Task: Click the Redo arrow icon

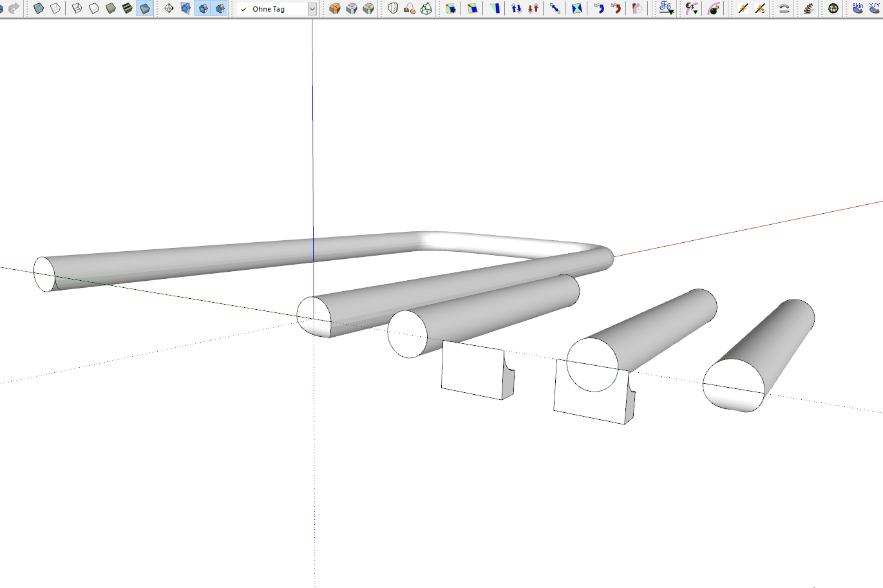Action: [14, 8]
